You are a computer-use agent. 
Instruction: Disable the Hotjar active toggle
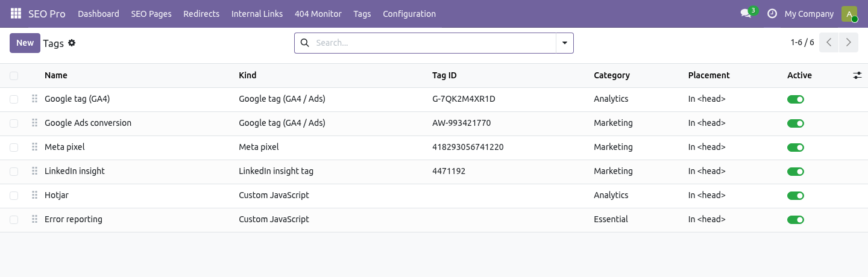tap(796, 196)
